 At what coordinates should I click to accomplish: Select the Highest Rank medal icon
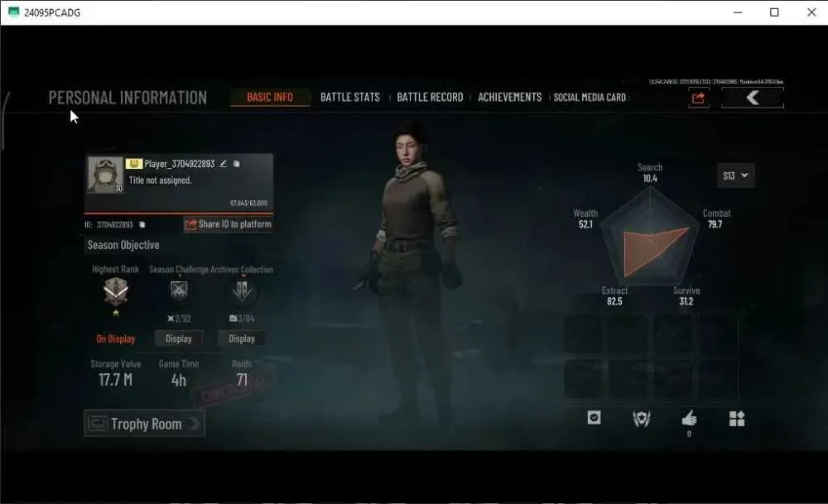(116, 292)
